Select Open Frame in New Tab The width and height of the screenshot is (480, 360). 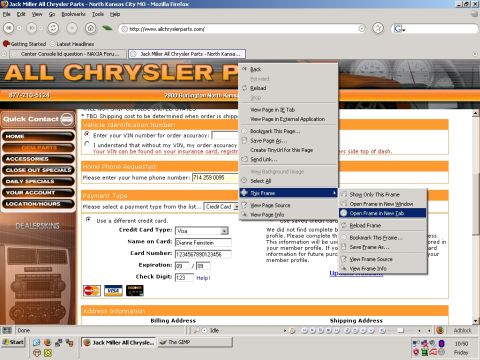pyautogui.click(x=383, y=213)
